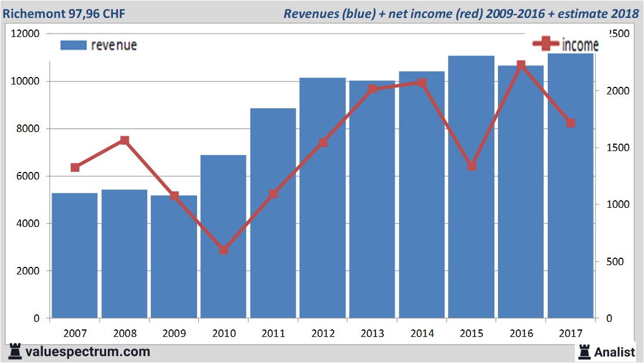The image size is (644, 363).
Task: Click the 'income' legend text
Action: pos(580,45)
